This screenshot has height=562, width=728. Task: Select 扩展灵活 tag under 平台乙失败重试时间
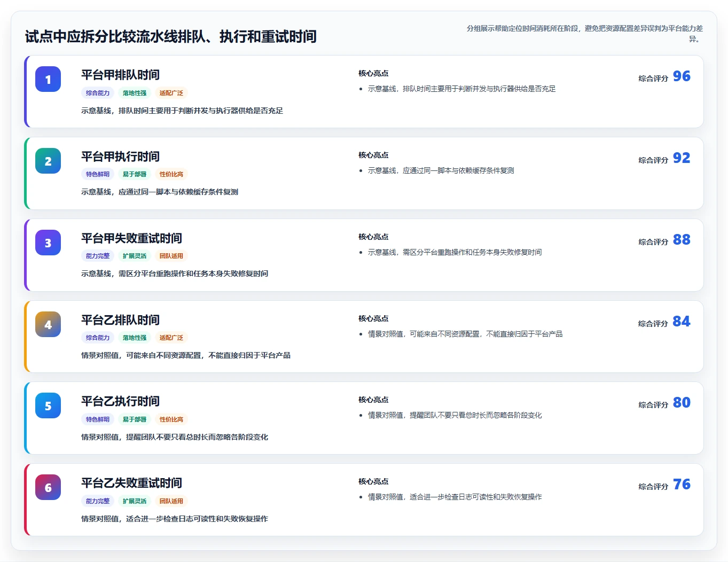135,501
